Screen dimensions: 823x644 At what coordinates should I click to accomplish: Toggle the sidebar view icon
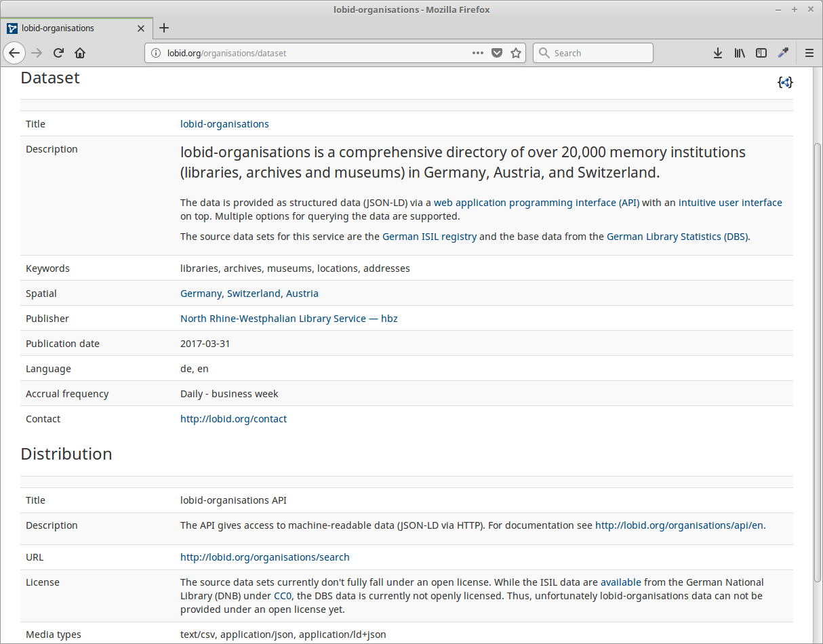click(761, 53)
